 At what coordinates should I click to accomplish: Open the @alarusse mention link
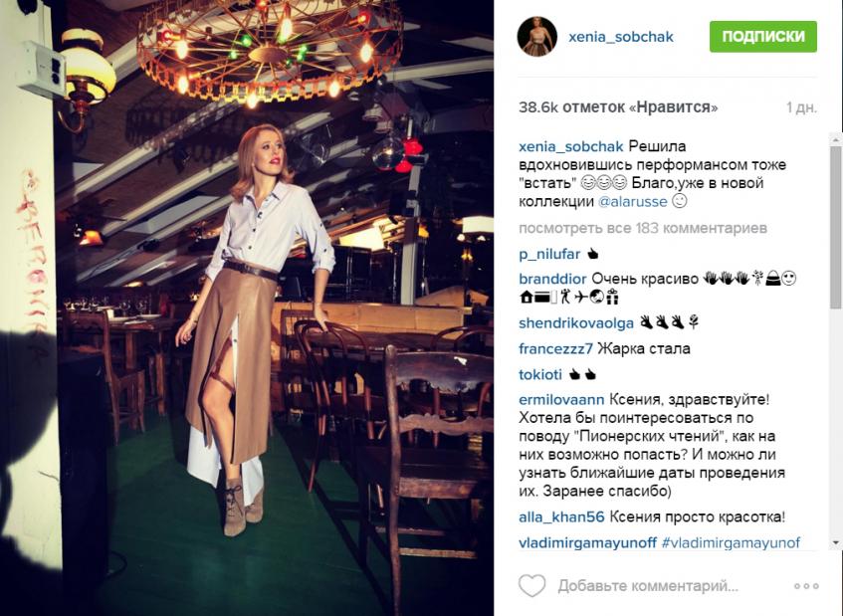[632, 202]
